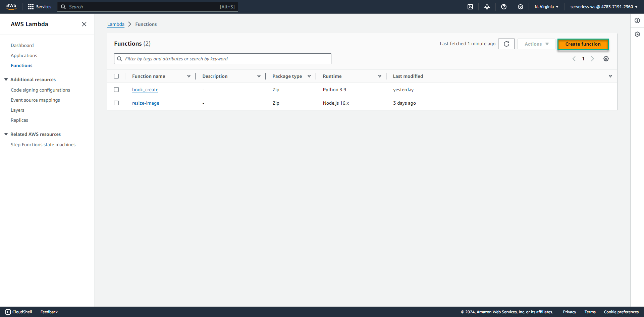Screen dimensions: 644x317
Task: Open Replicas in sidebar
Action: click(x=19, y=120)
